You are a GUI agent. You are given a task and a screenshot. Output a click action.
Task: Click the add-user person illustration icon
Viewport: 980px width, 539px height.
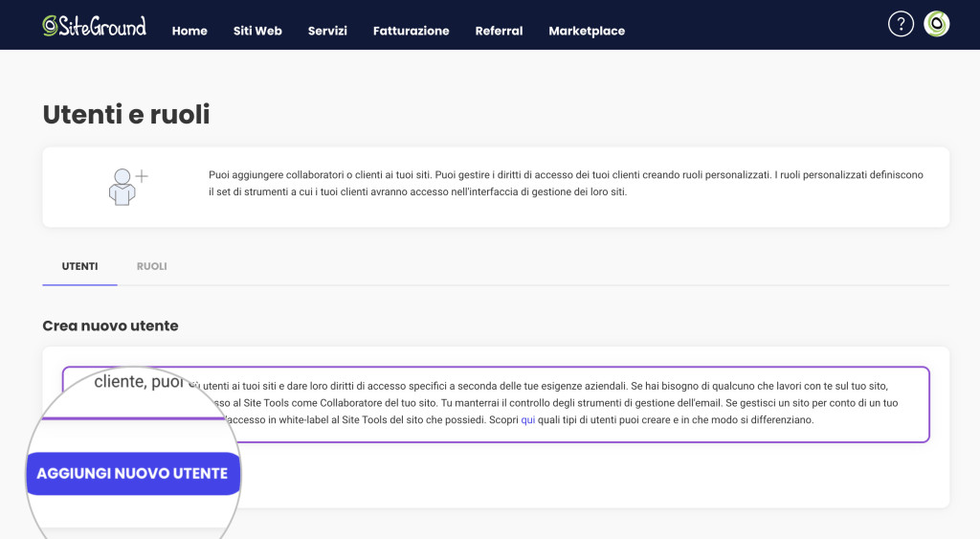[x=126, y=187]
